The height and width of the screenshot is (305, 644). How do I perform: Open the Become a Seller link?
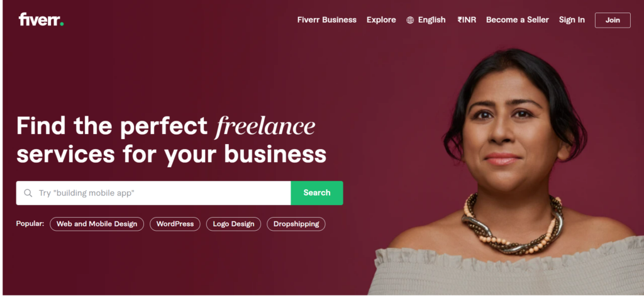tap(518, 19)
